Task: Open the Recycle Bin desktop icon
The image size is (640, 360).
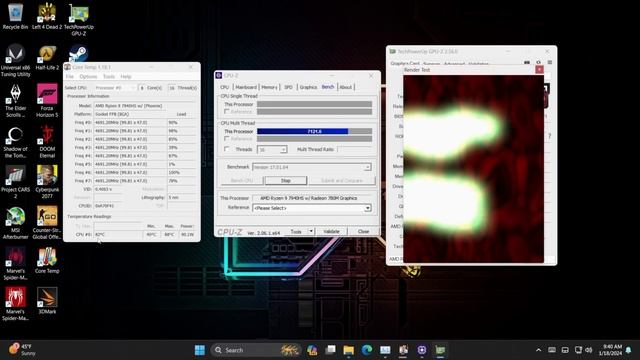Action: pyautogui.click(x=16, y=16)
